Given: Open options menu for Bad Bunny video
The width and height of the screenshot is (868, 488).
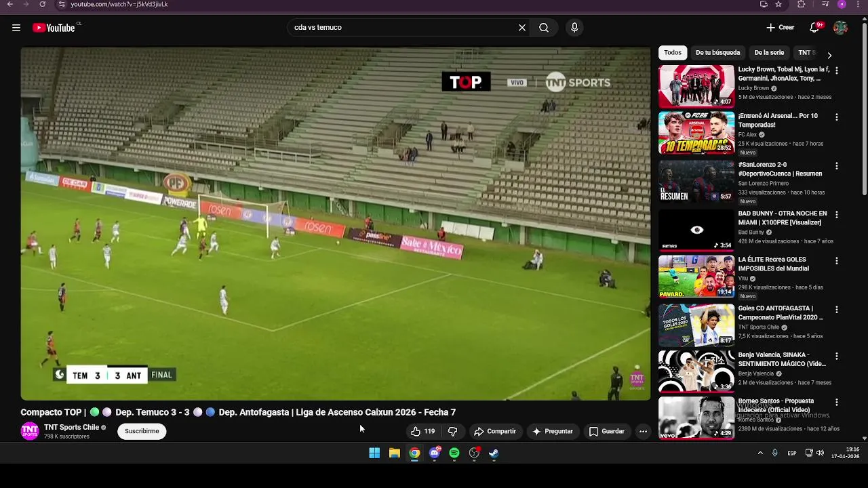Looking at the screenshot, I should [836, 215].
